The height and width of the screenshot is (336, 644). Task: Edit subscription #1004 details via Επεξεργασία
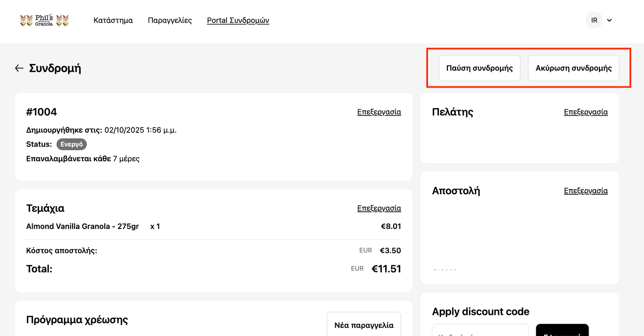point(379,112)
